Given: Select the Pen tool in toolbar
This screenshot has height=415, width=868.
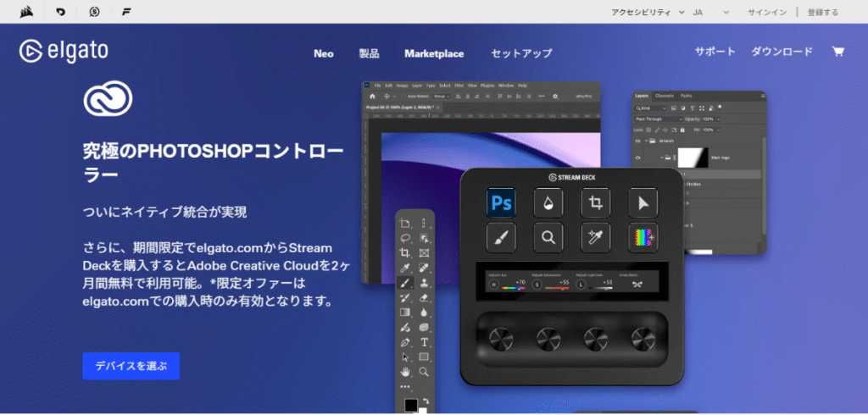Looking at the screenshot, I should (x=405, y=342).
